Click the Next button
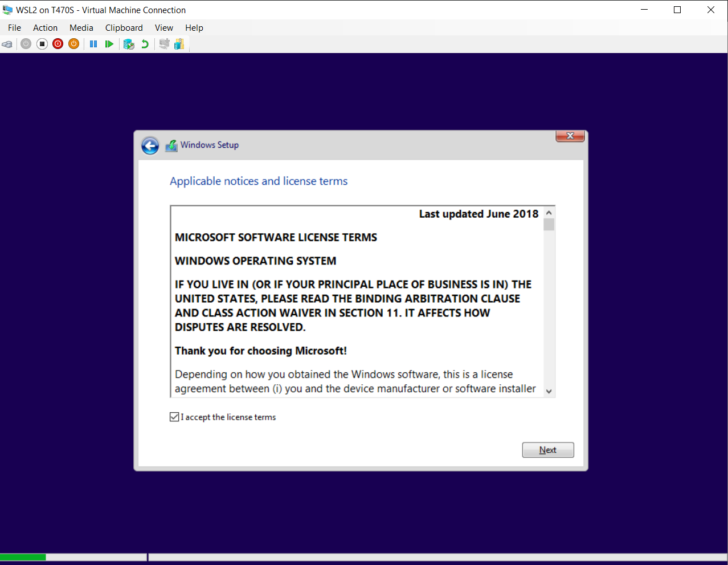Image resolution: width=728 pixels, height=565 pixels. pos(547,450)
